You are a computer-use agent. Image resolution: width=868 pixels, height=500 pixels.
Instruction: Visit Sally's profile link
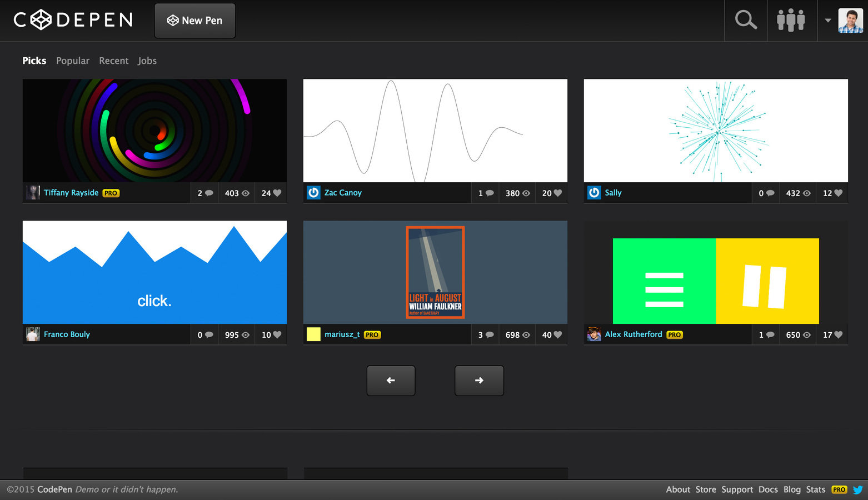pyautogui.click(x=613, y=193)
